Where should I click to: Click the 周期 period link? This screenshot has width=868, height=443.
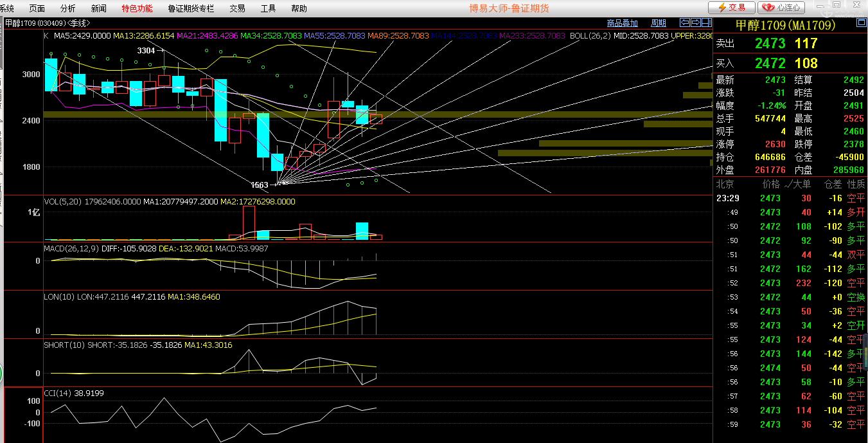tap(659, 23)
